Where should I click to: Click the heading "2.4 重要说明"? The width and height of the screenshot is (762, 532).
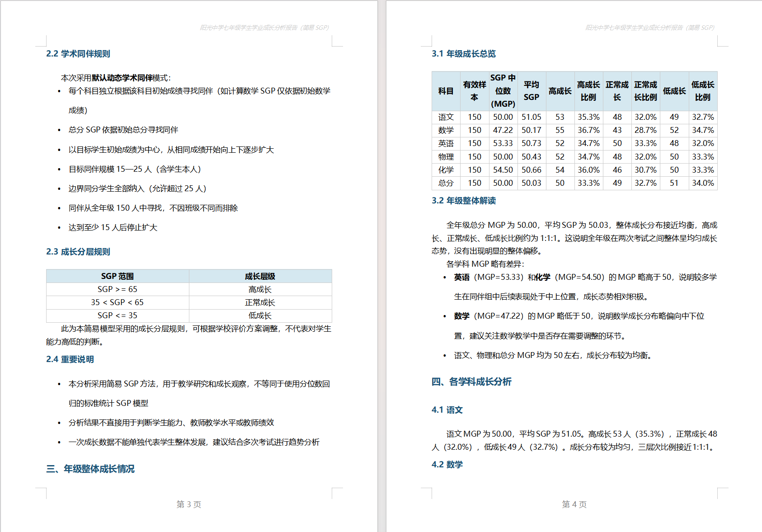pos(70,359)
